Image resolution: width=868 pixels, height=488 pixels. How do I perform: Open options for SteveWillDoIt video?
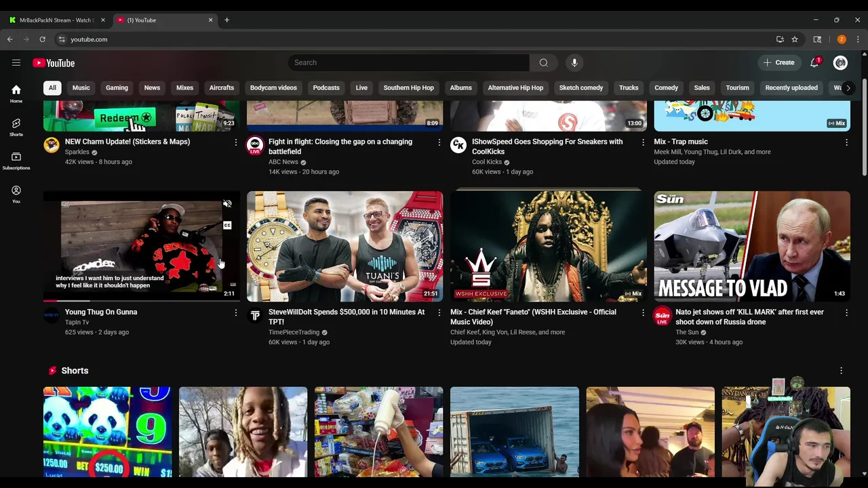(439, 312)
